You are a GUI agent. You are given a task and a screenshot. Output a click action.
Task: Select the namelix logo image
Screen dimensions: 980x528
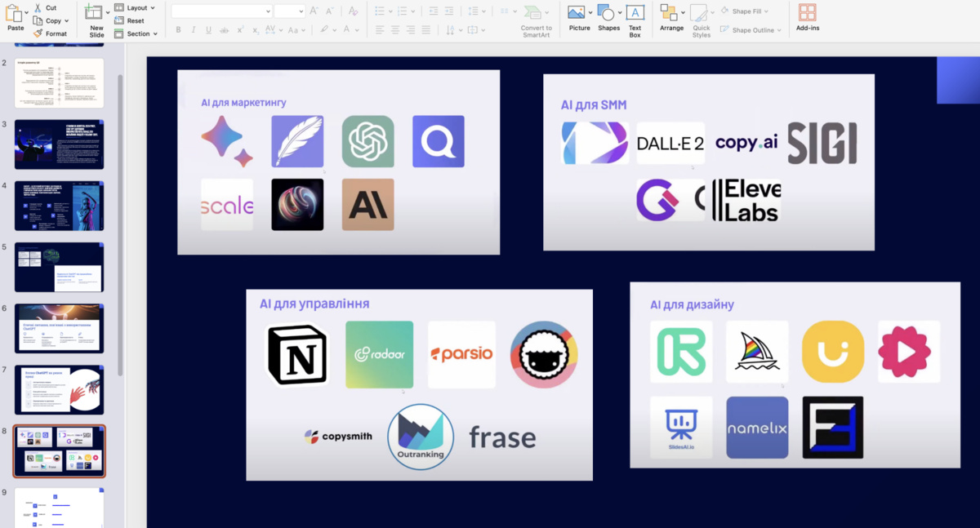pos(757,428)
